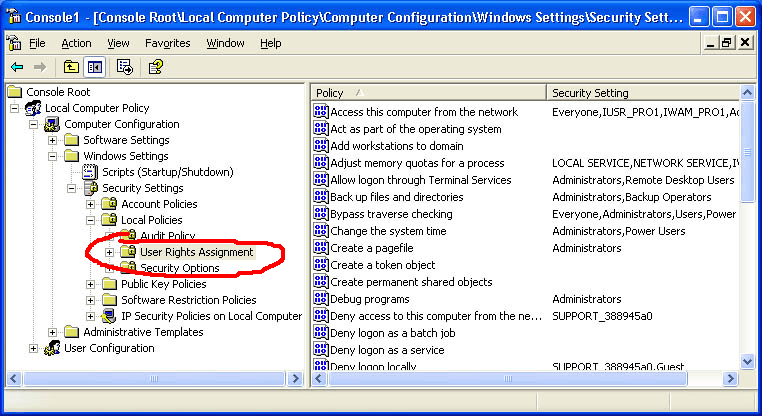The height and width of the screenshot is (416, 762).
Task: Click the Back arrow toolbar button
Action: coord(17,67)
